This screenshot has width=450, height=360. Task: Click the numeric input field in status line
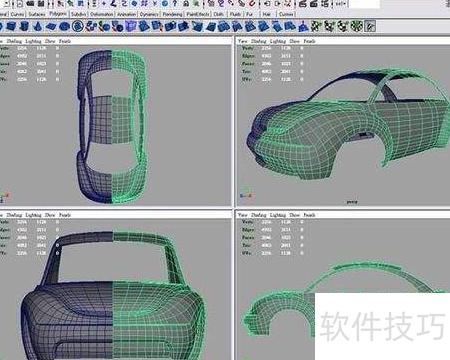tap(364, 4)
